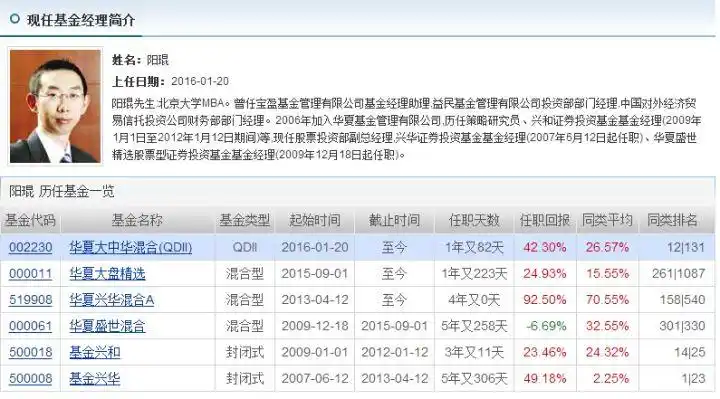Click the 起始时间 column header
Image resolution: width=720 pixels, height=399 pixels.
pos(315,220)
